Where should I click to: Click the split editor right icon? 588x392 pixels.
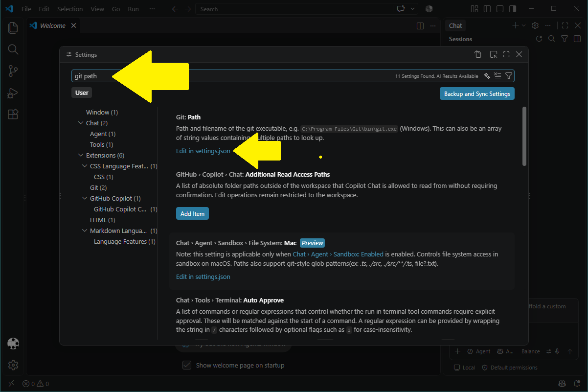420,25
